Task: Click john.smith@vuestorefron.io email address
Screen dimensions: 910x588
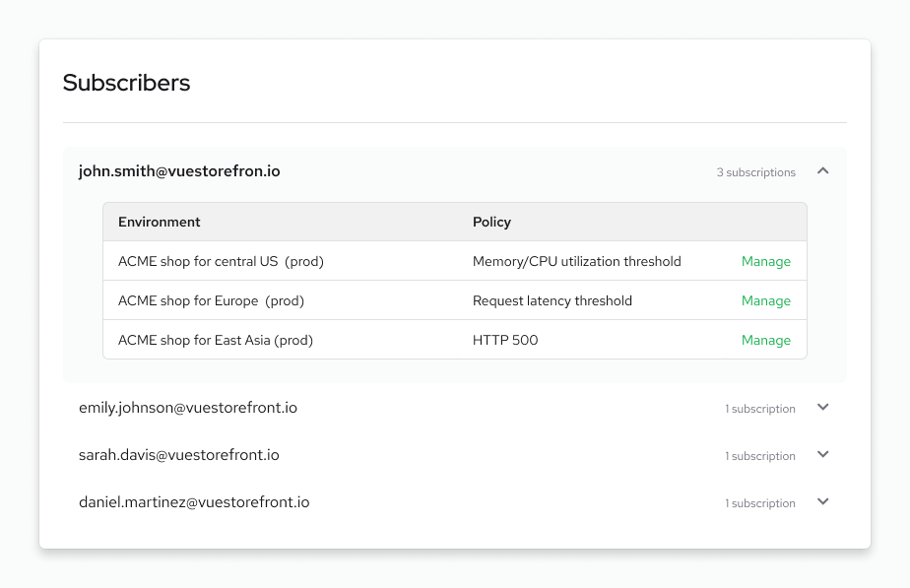Action: tap(179, 170)
